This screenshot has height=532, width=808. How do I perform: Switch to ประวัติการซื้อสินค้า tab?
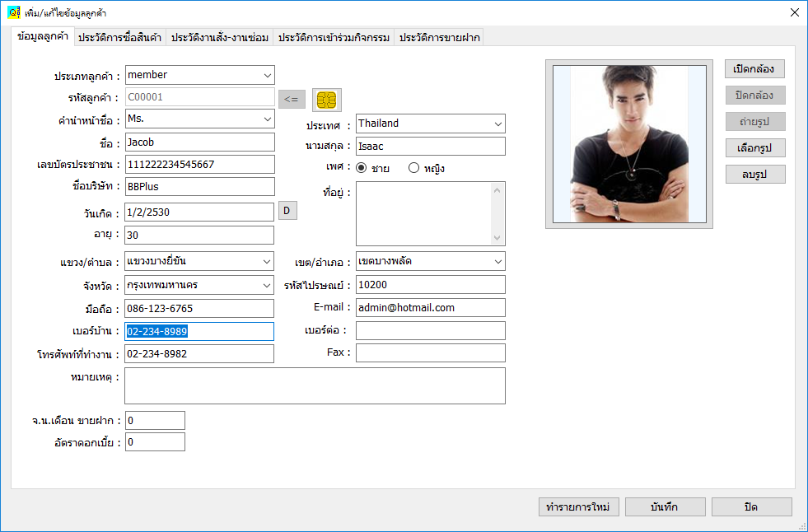pos(119,38)
